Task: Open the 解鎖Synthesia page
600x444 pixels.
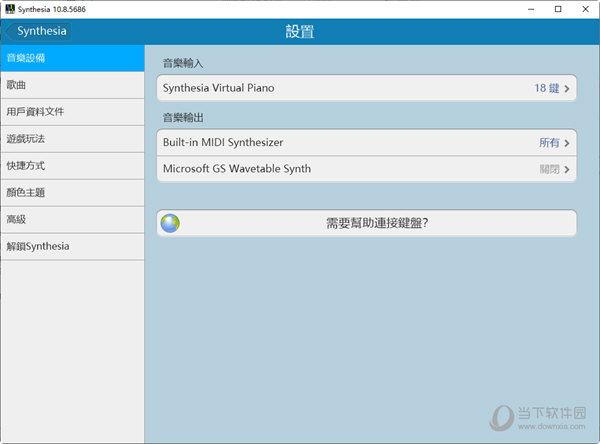Action: [x=72, y=246]
